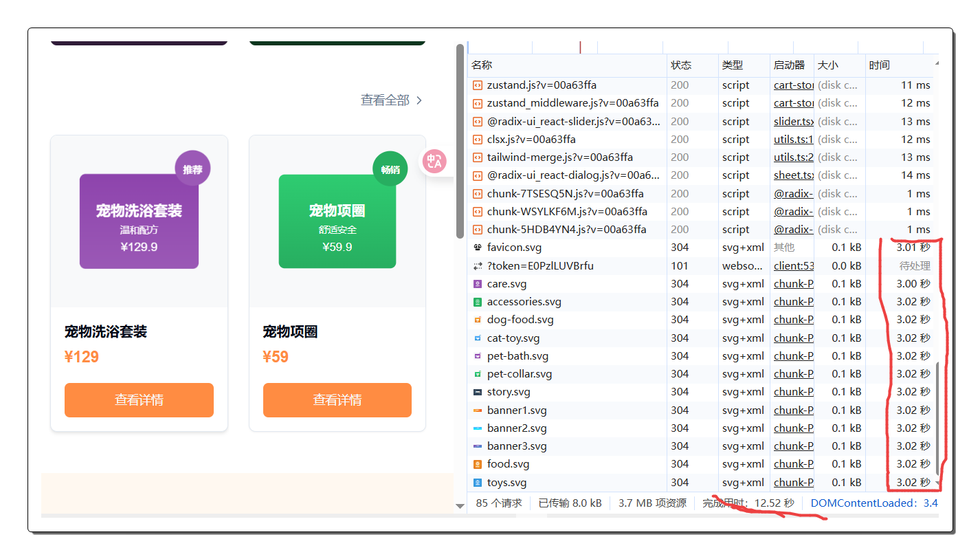Sort by 状态 column header
Image resolution: width=980 pixels, height=559 pixels.
click(x=693, y=65)
